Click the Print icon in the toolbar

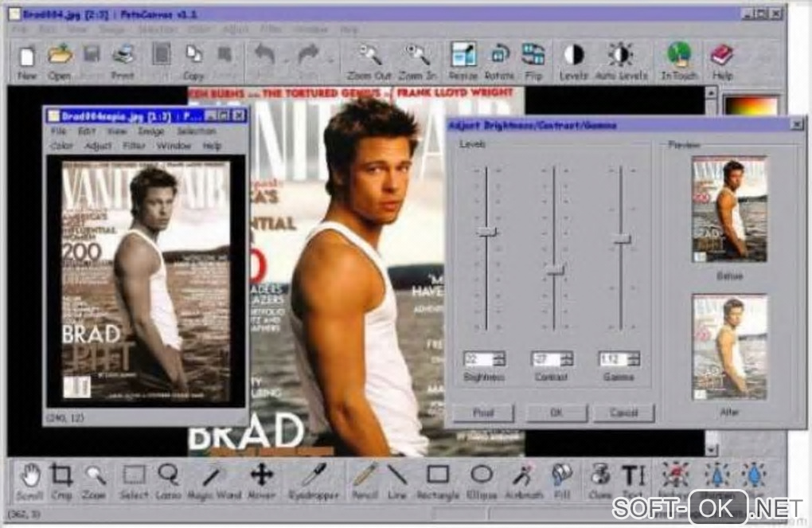pyautogui.click(x=123, y=55)
